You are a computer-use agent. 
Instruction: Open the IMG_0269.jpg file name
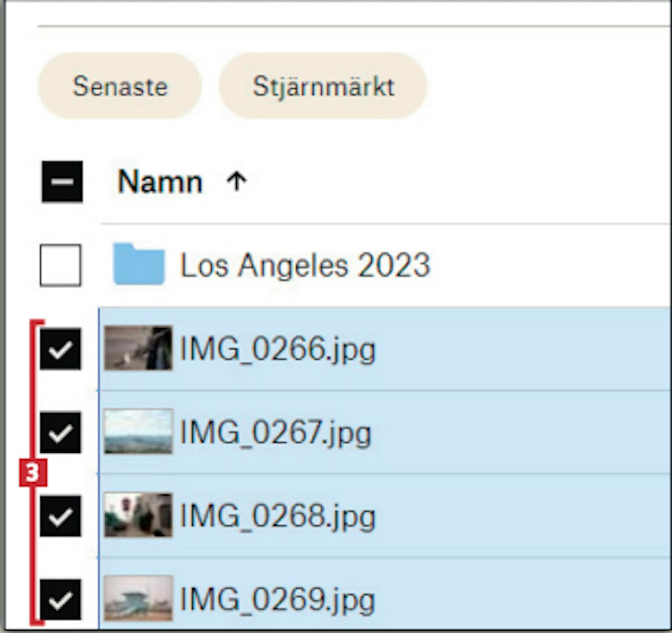tap(277, 600)
